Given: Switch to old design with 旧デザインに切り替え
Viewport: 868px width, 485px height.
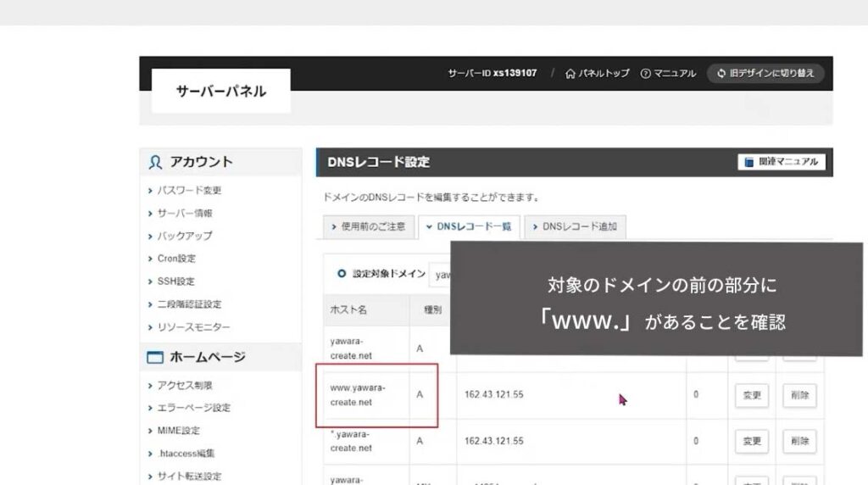Looking at the screenshot, I should tap(765, 73).
